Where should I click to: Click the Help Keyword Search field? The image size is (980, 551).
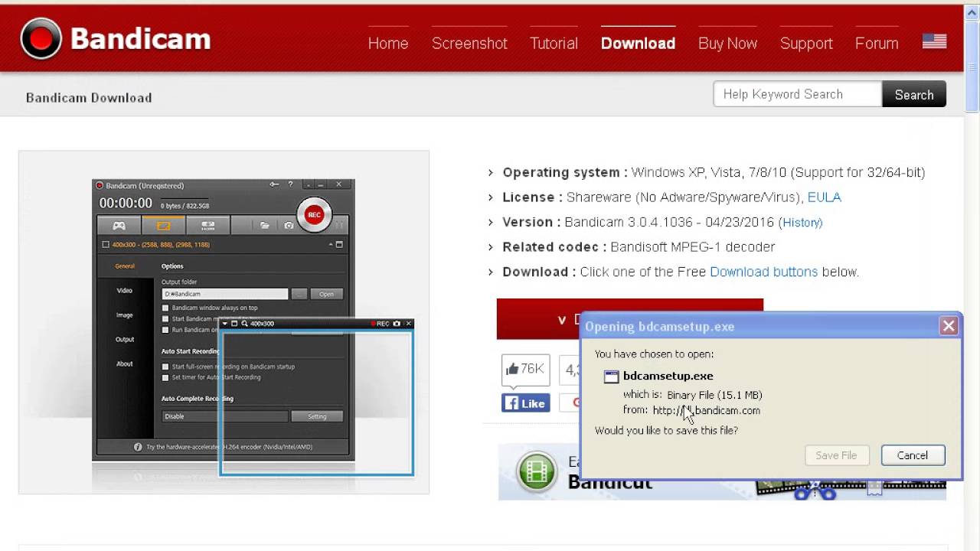click(x=798, y=94)
